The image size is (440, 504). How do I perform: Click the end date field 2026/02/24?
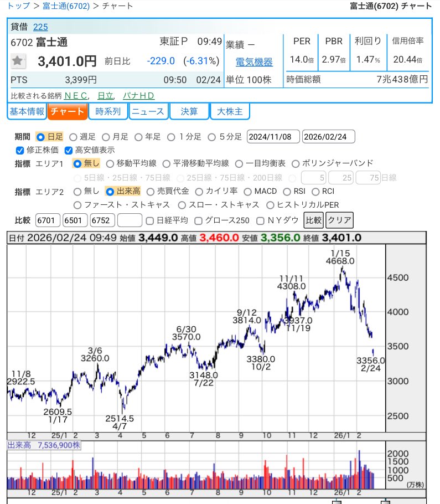coord(329,137)
